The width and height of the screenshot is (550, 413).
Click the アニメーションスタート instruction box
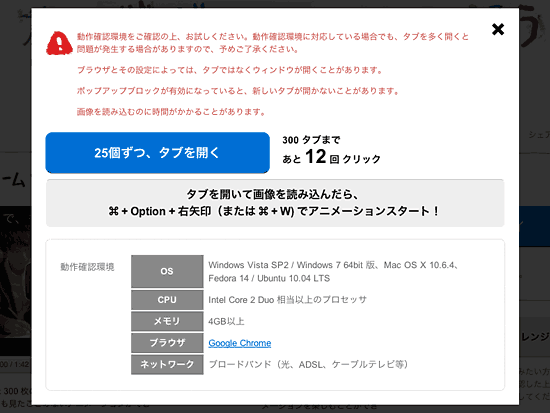pos(275,203)
